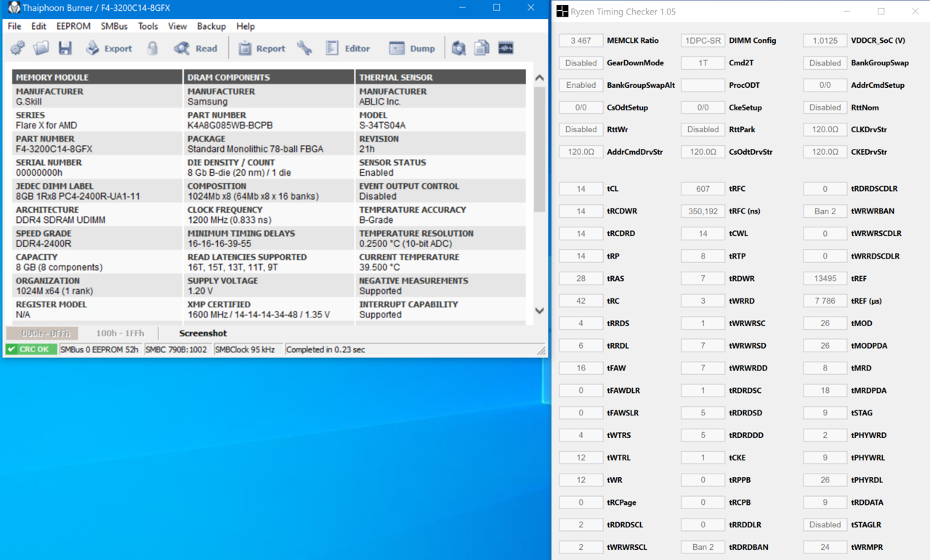Click the tRFC (ns) value field
The width and height of the screenshot is (930, 560).
[x=703, y=211]
